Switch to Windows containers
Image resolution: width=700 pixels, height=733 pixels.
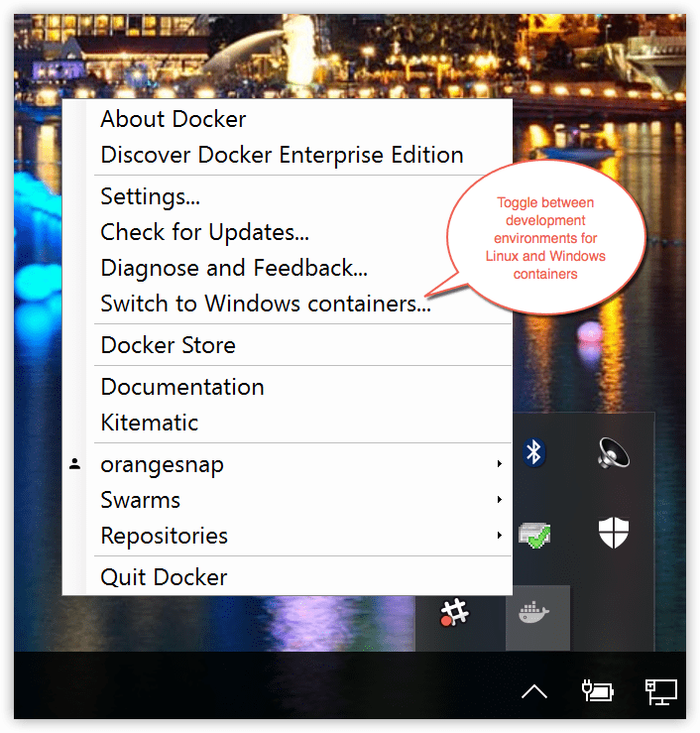point(266,304)
